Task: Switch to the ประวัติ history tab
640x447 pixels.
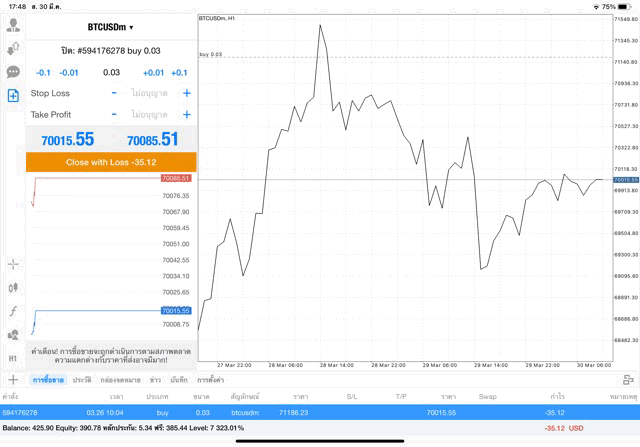Action: point(81,380)
